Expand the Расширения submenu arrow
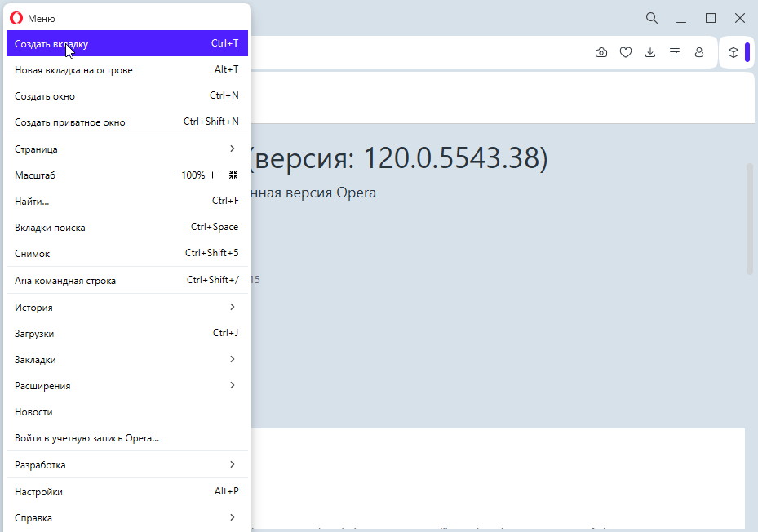 pyautogui.click(x=233, y=385)
